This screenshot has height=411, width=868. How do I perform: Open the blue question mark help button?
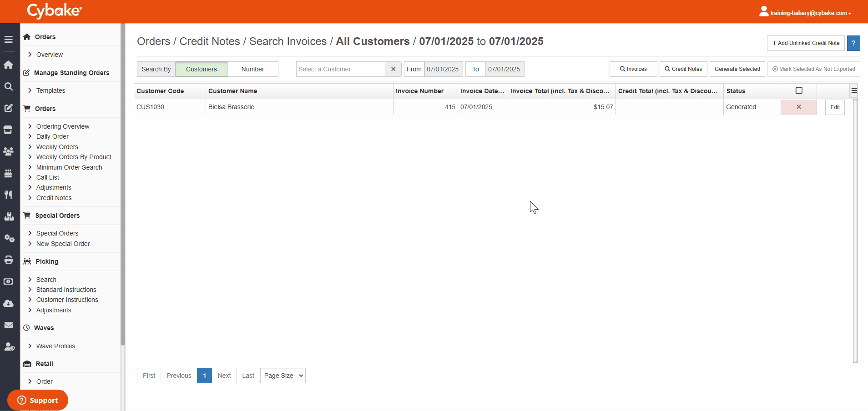point(853,43)
